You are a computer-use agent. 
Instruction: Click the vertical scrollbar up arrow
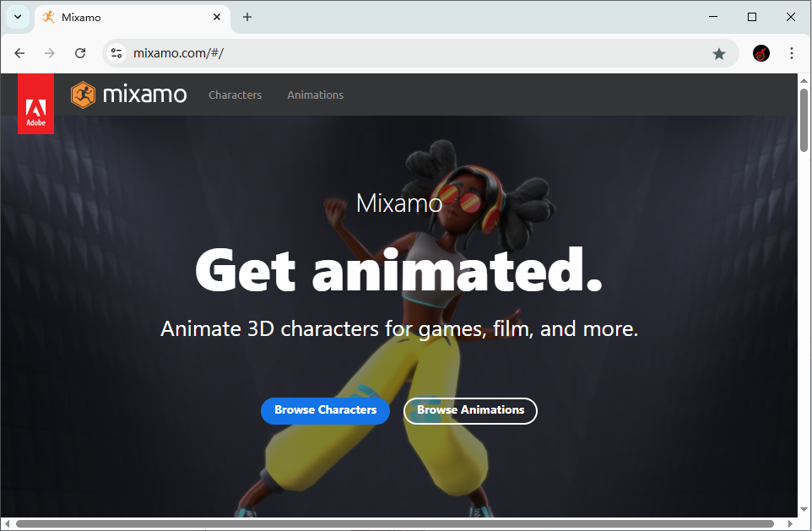[x=804, y=80]
